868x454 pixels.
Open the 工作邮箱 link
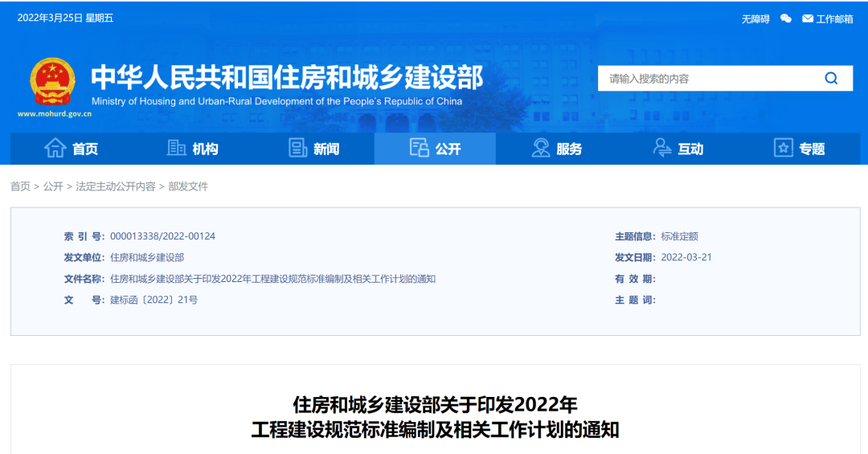835,19
